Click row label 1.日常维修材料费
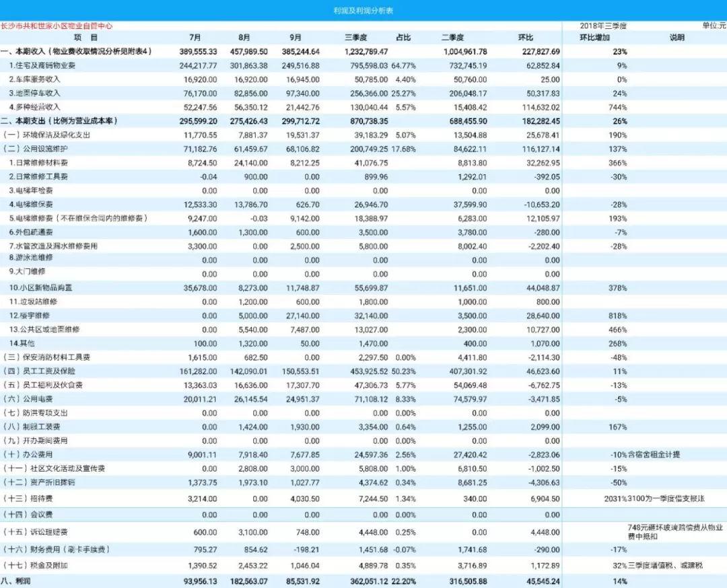727x588 pixels. [38, 163]
